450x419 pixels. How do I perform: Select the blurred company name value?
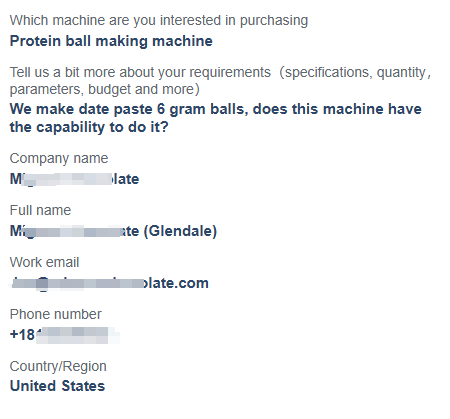click(x=74, y=179)
